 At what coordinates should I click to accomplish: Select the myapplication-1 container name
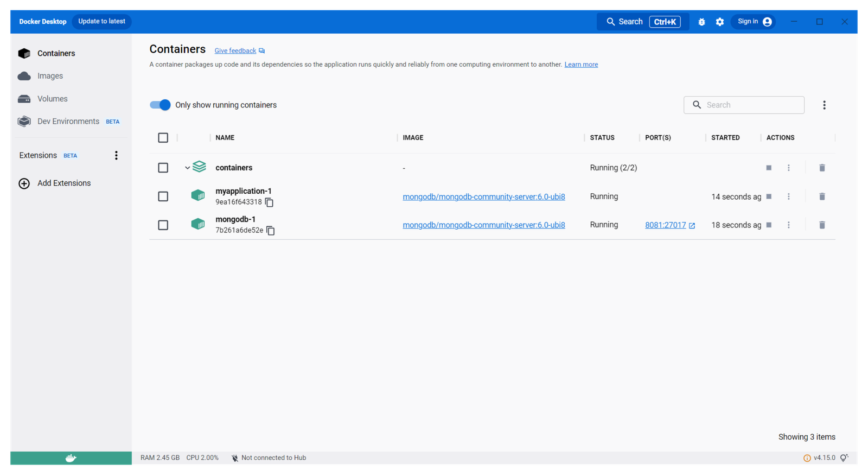tap(244, 191)
